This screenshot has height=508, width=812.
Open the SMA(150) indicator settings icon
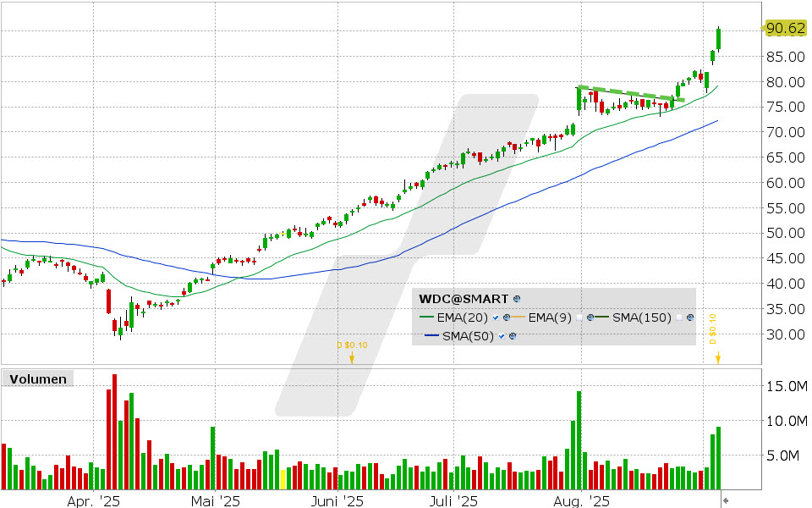(690, 317)
